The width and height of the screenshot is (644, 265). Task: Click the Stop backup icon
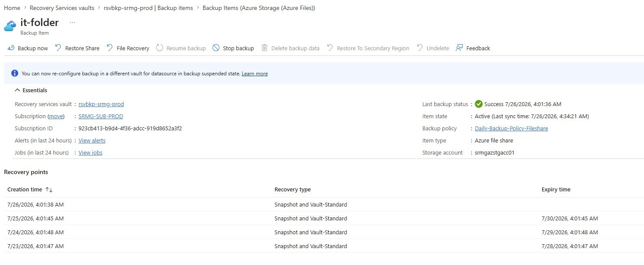pos(216,48)
